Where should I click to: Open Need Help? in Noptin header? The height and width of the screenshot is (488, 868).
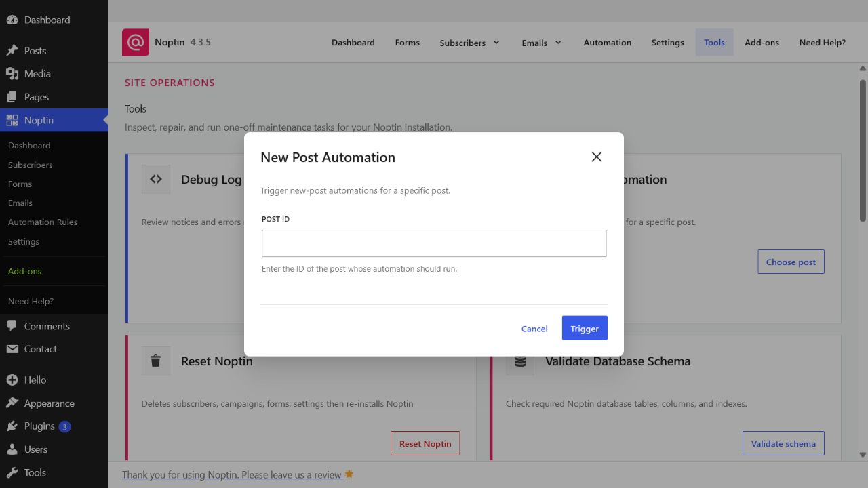[822, 43]
